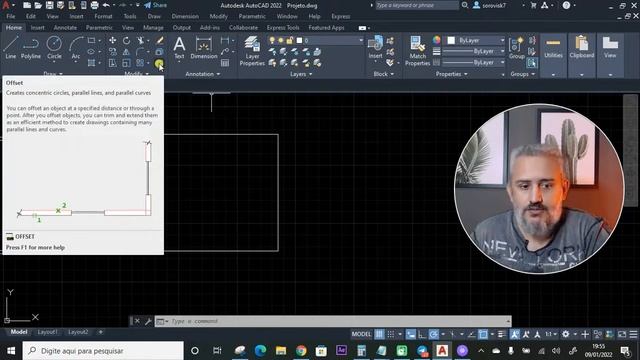Toggle object snap in status bar
Screen dimensions: 640x360
click(x=483, y=334)
